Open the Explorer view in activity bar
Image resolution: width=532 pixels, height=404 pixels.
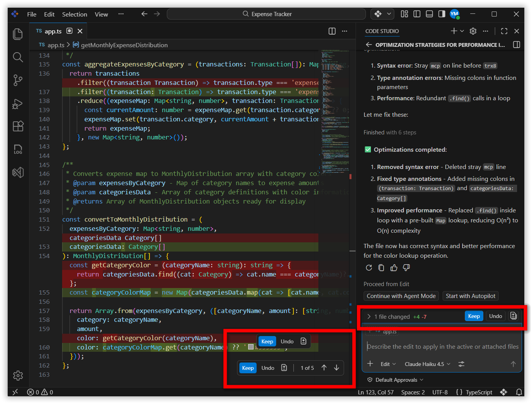18,34
